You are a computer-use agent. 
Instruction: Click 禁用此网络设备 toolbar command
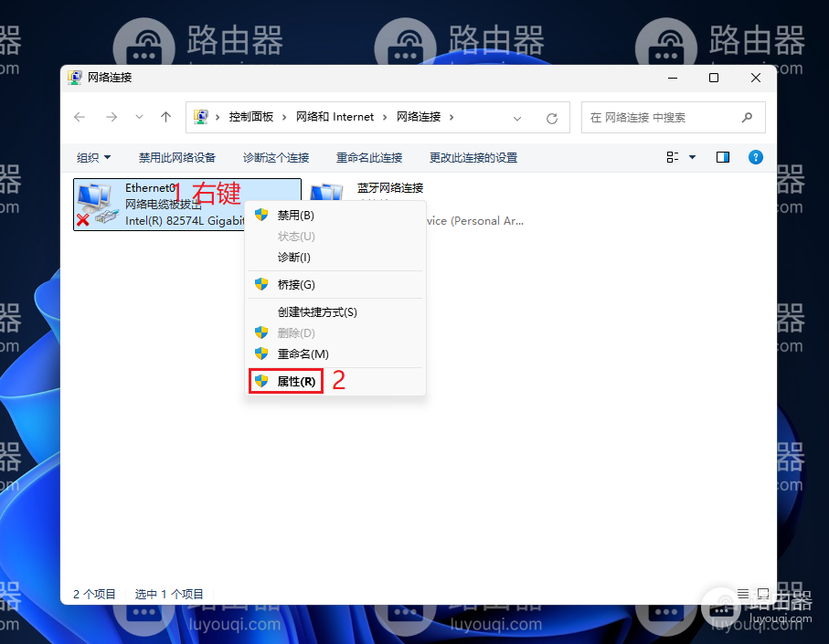tap(177, 157)
